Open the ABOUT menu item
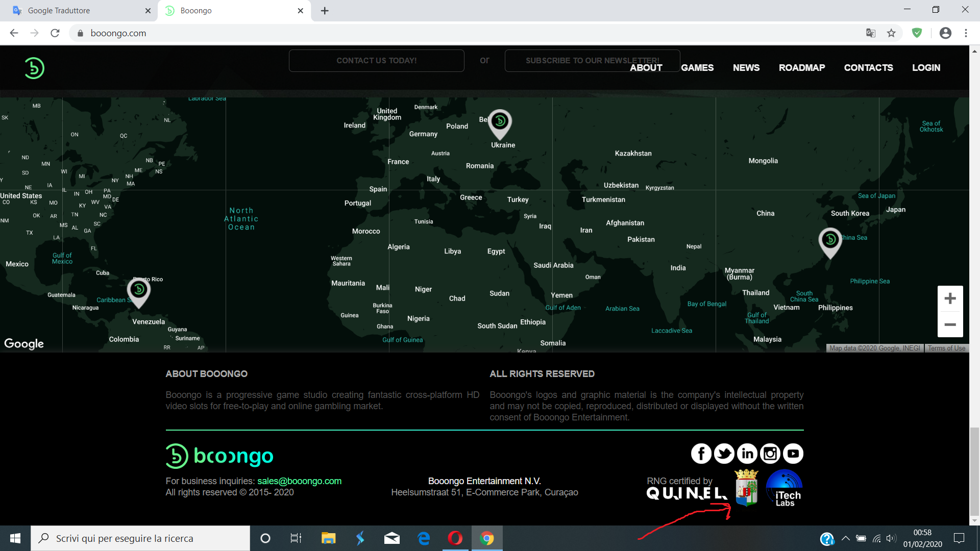 (646, 68)
